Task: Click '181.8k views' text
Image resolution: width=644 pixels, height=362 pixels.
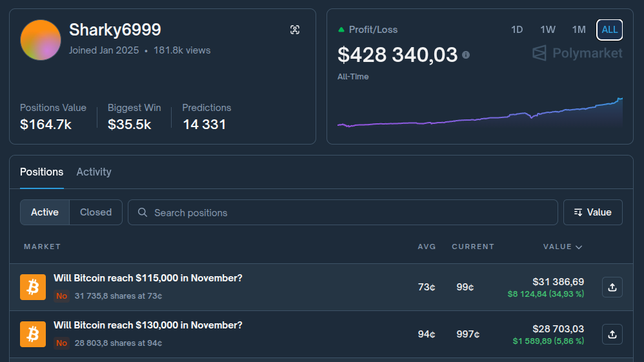Action: [x=182, y=50]
